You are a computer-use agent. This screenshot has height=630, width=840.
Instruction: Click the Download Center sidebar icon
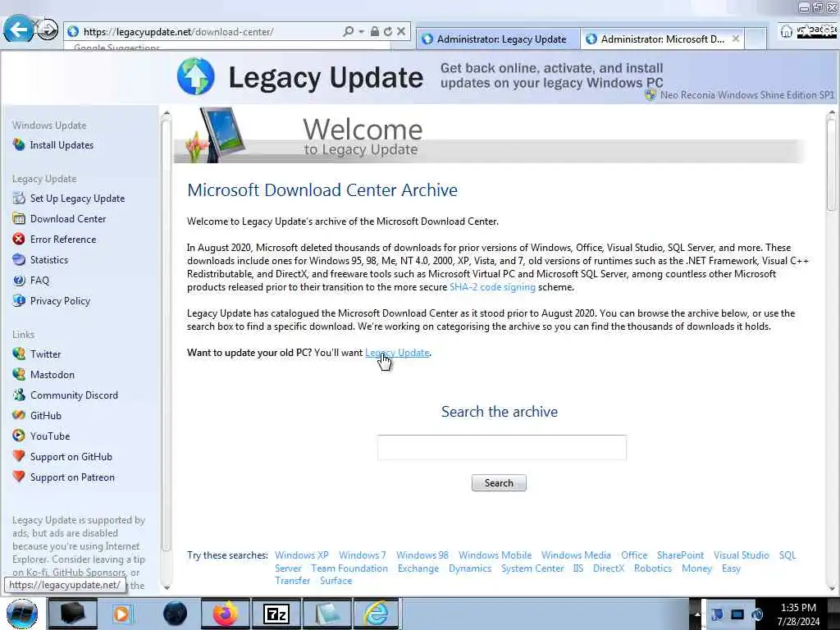(x=19, y=218)
